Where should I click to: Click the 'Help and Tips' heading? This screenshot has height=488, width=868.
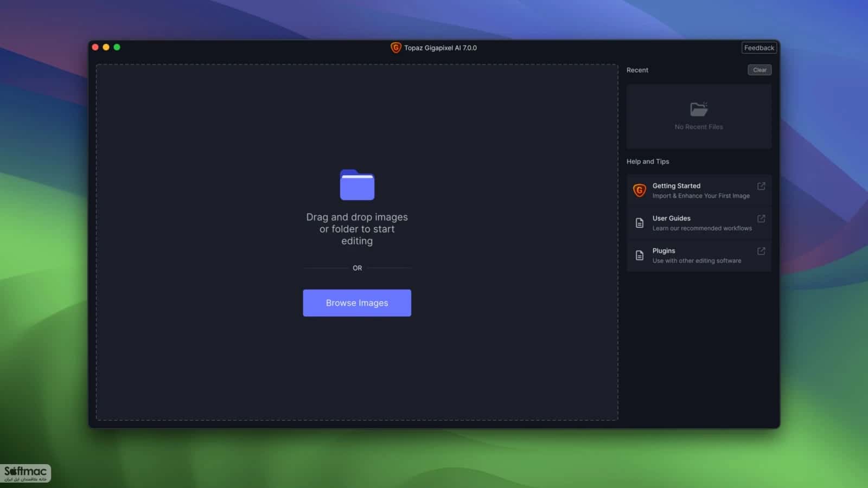coord(648,162)
